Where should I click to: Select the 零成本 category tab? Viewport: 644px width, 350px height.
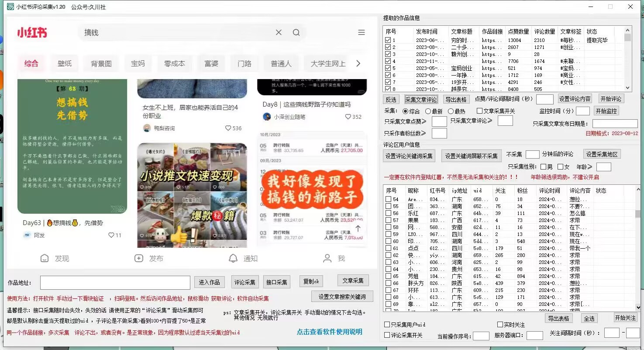click(175, 63)
